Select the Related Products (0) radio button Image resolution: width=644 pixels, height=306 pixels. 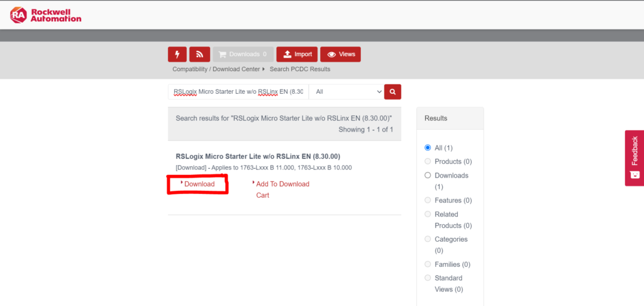tap(428, 214)
